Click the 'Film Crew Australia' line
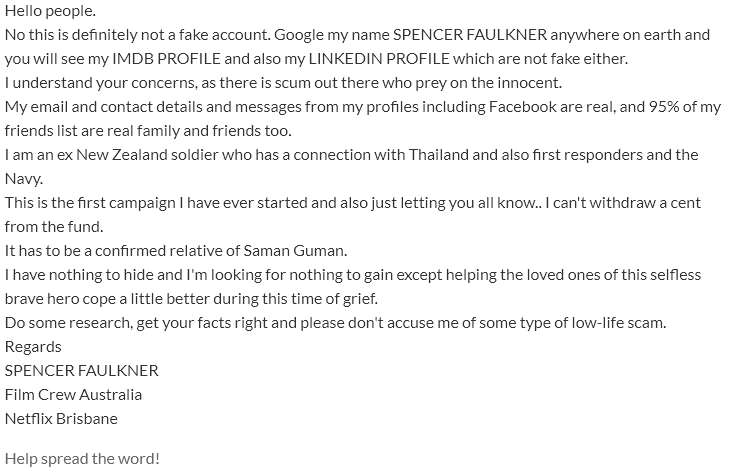The height and width of the screenshot is (472, 731). 73,395
